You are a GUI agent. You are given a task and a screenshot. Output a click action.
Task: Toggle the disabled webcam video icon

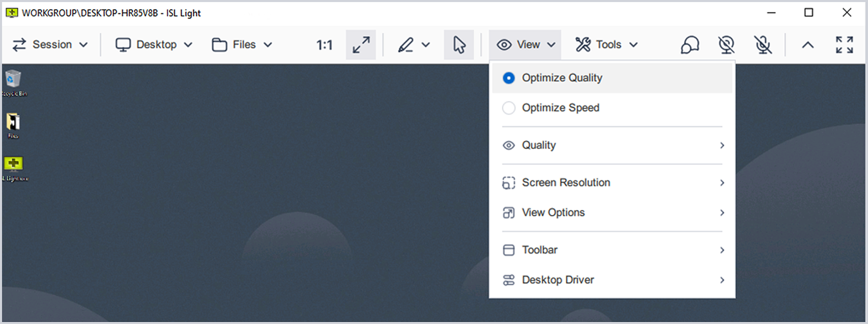pyautogui.click(x=726, y=45)
